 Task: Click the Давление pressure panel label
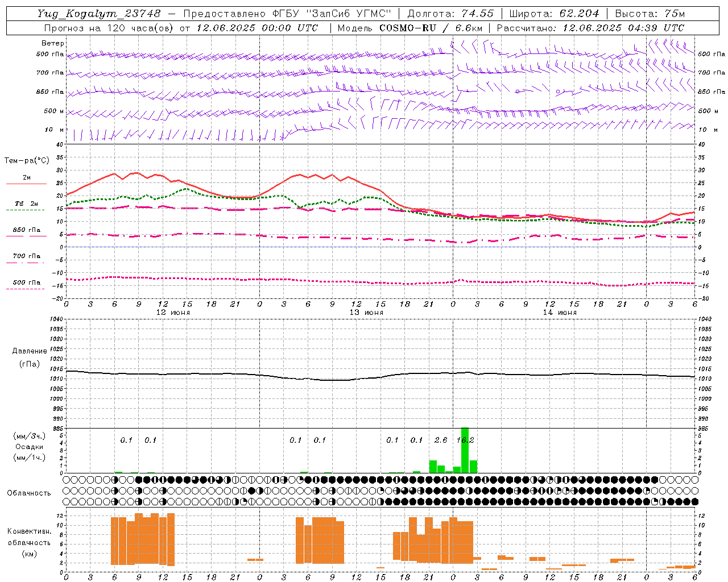pyautogui.click(x=30, y=351)
